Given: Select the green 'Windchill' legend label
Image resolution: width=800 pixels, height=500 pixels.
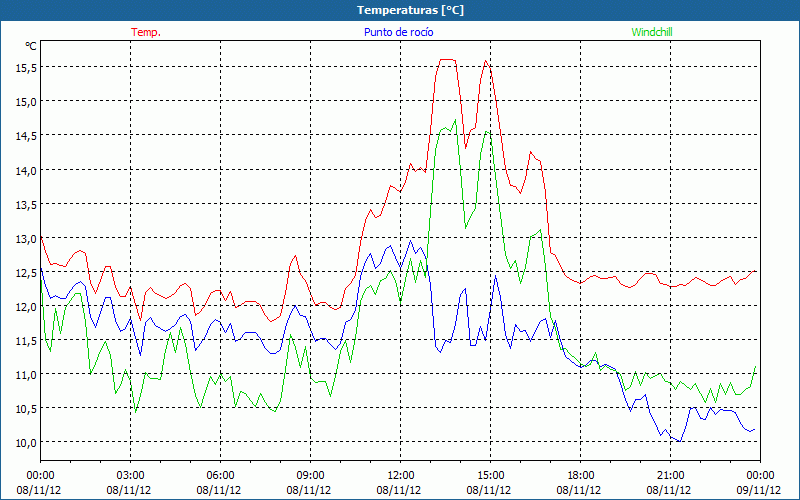Looking at the screenshot, I should (x=652, y=32).
